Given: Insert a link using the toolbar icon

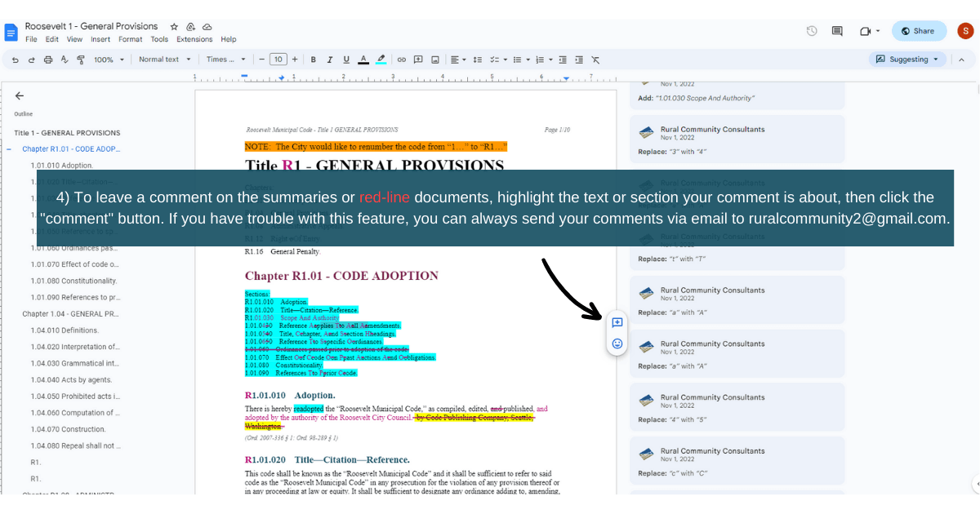Looking at the screenshot, I should pos(400,60).
